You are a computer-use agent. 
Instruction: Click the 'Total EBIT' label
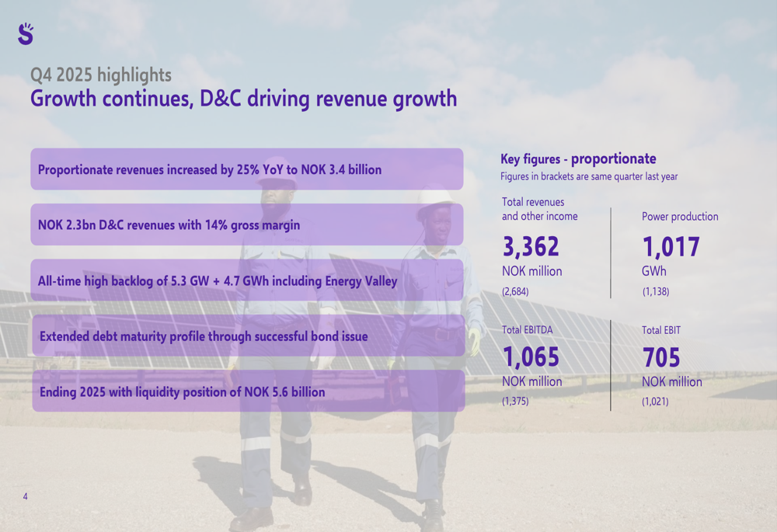661,330
